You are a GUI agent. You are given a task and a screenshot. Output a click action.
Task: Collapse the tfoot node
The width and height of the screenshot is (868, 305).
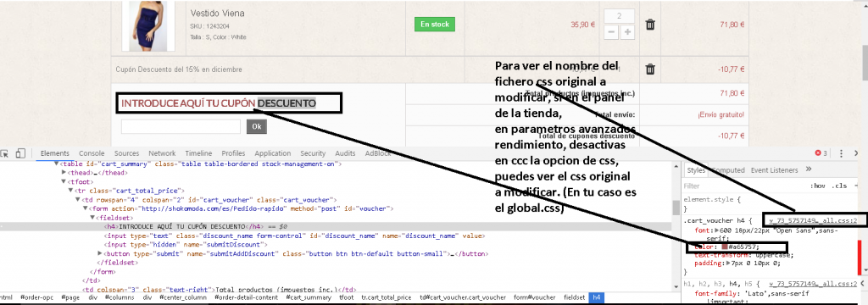tap(64, 181)
